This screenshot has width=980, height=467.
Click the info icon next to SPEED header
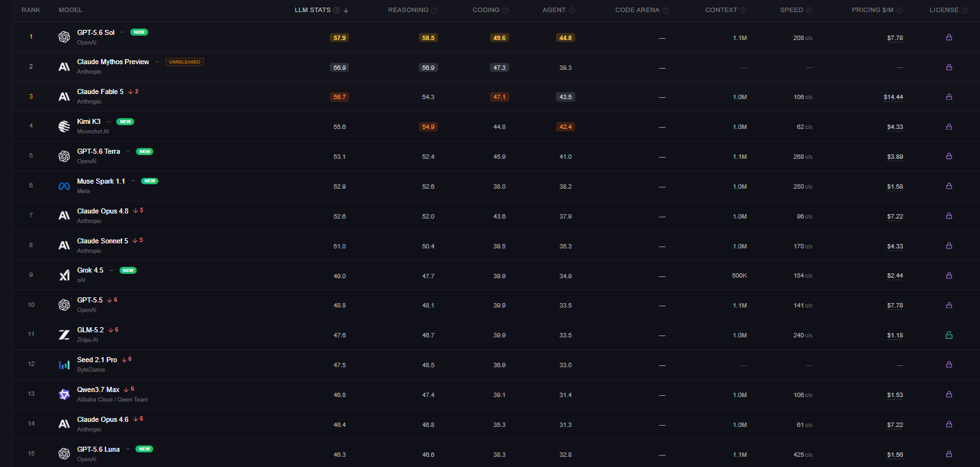pos(810,10)
